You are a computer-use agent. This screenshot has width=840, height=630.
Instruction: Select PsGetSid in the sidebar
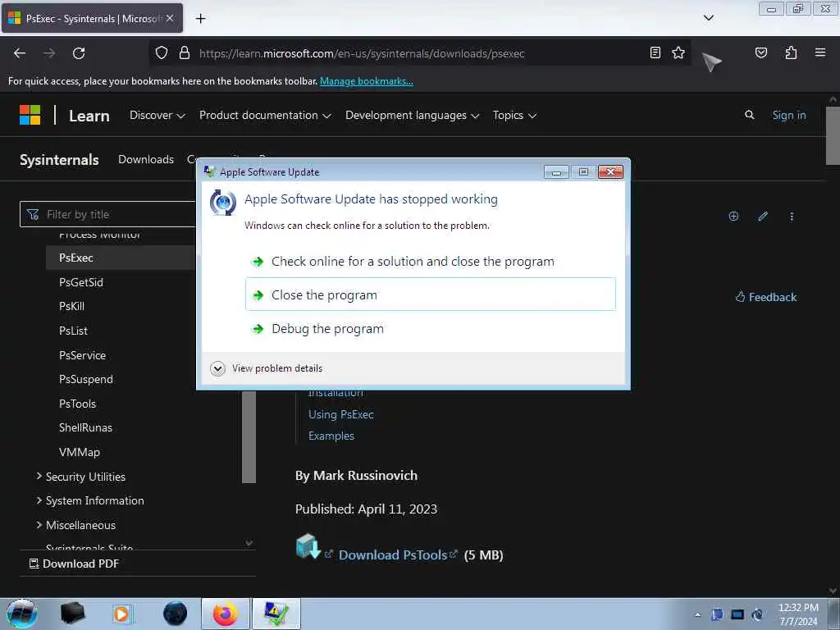(81, 282)
